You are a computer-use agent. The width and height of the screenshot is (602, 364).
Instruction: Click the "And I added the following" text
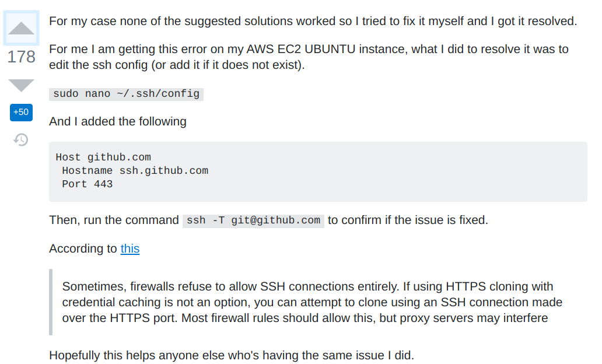pyautogui.click(x=118, y=121)
